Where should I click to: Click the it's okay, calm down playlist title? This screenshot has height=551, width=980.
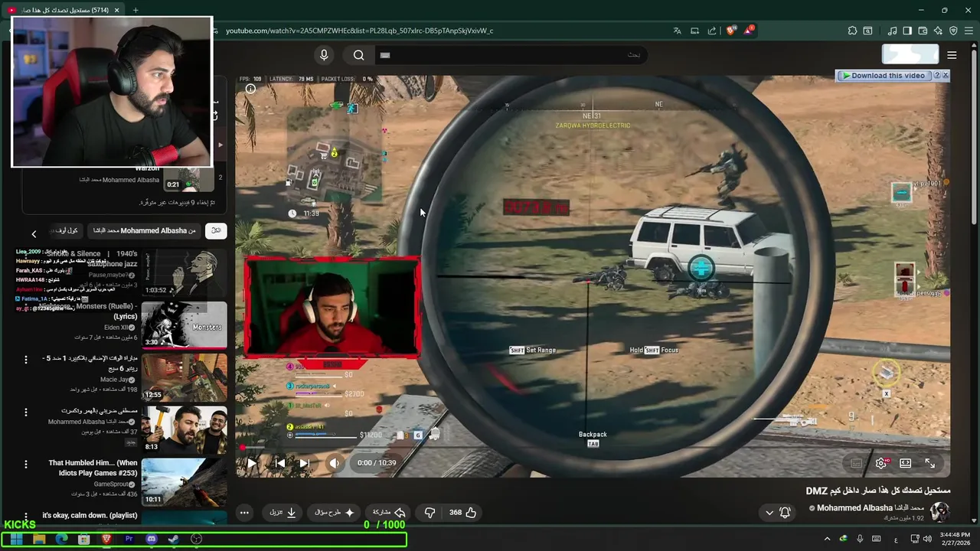pyautogui.click(x=90, y=516)
